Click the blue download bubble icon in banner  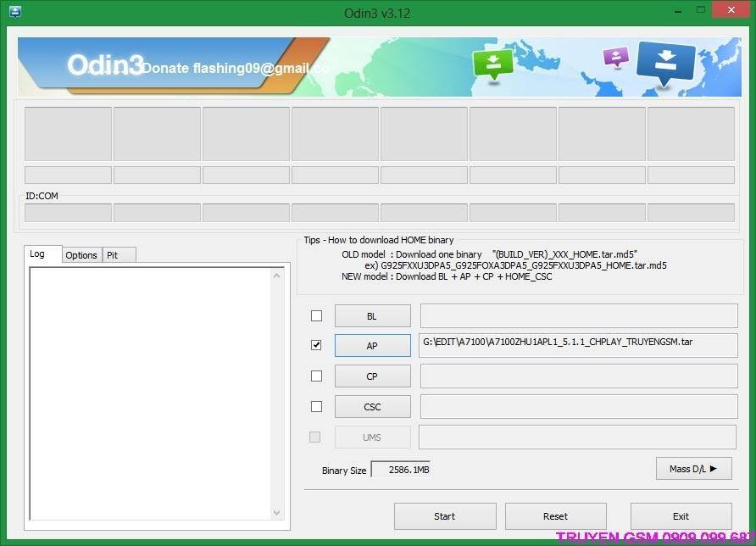click(665, 63)
